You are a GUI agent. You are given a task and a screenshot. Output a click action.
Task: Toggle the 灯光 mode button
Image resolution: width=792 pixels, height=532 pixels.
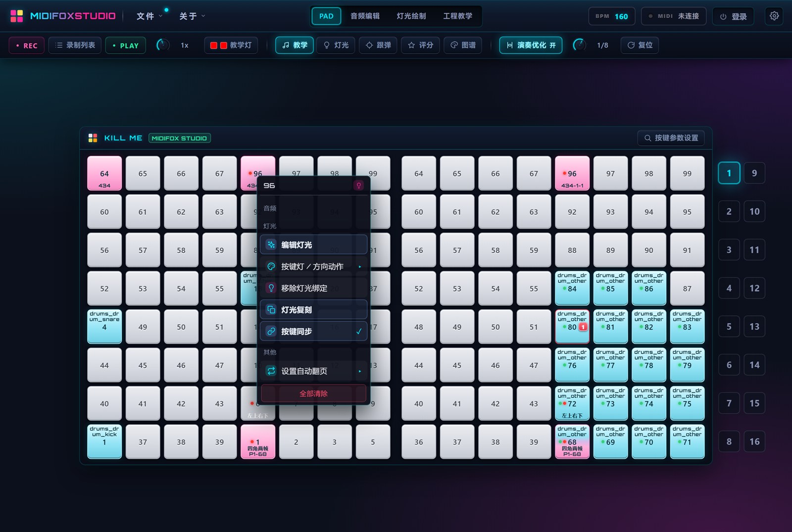pyautogui.click(x=336, y=45)
